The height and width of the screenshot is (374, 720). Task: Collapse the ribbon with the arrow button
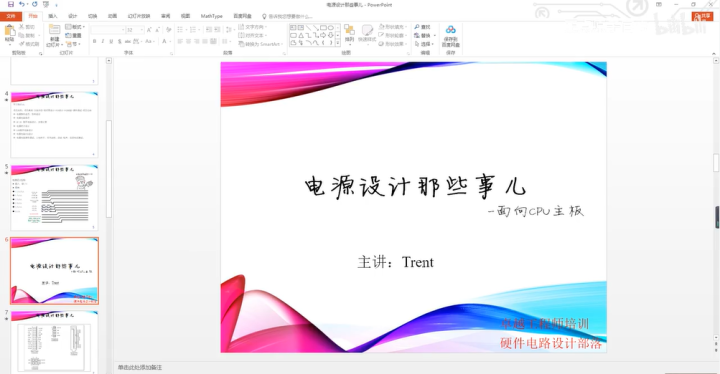point(714,53)
